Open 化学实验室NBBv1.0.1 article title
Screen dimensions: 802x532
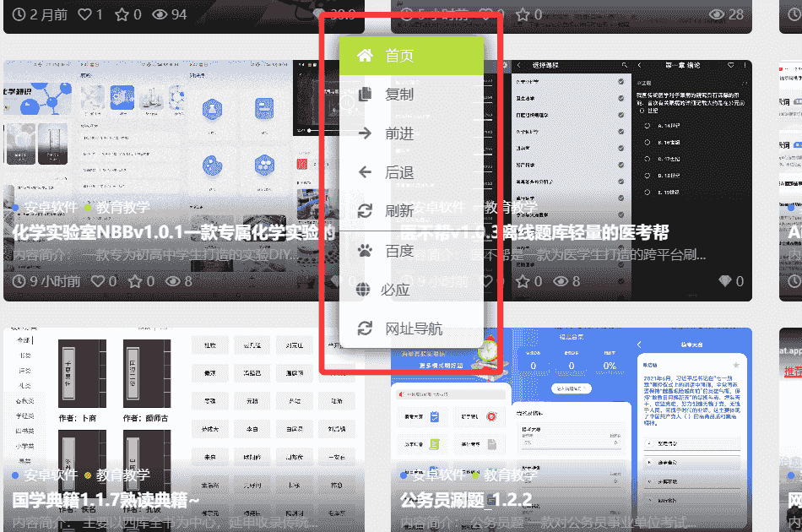(174, 232)
